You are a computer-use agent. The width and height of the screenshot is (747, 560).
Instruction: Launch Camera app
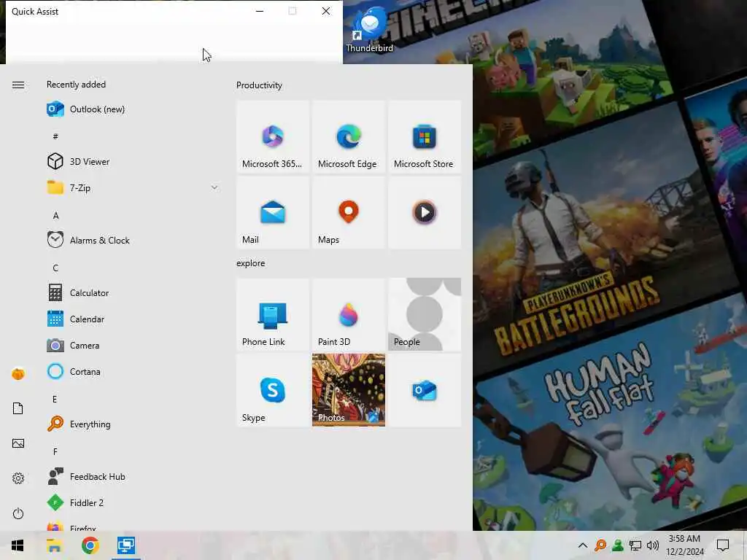coord(133,345)
